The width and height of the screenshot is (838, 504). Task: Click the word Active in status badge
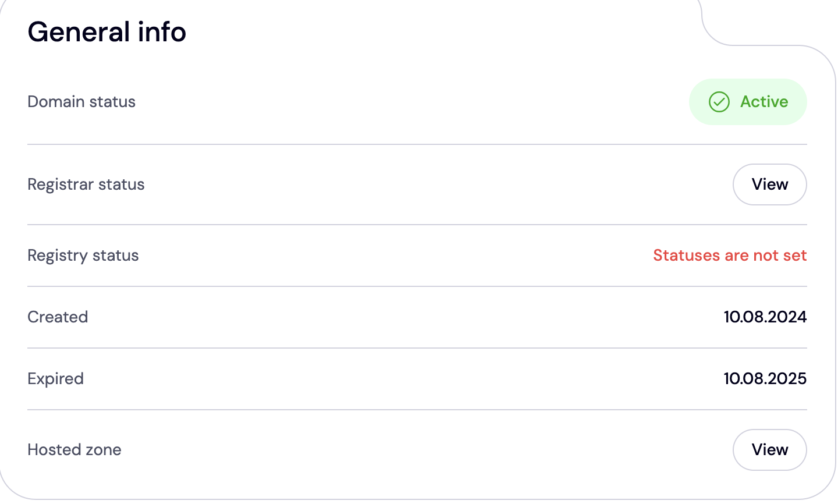(764, 102)
